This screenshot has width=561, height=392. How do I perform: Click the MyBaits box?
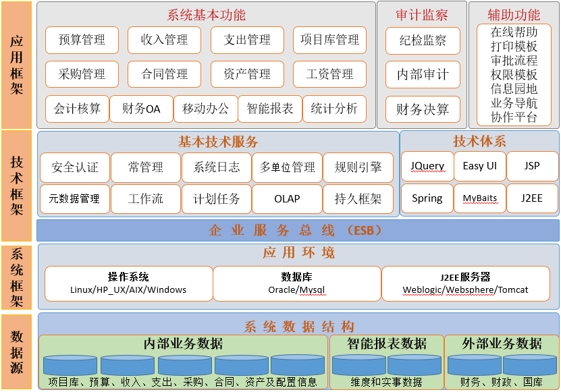(x=480, y=198)
